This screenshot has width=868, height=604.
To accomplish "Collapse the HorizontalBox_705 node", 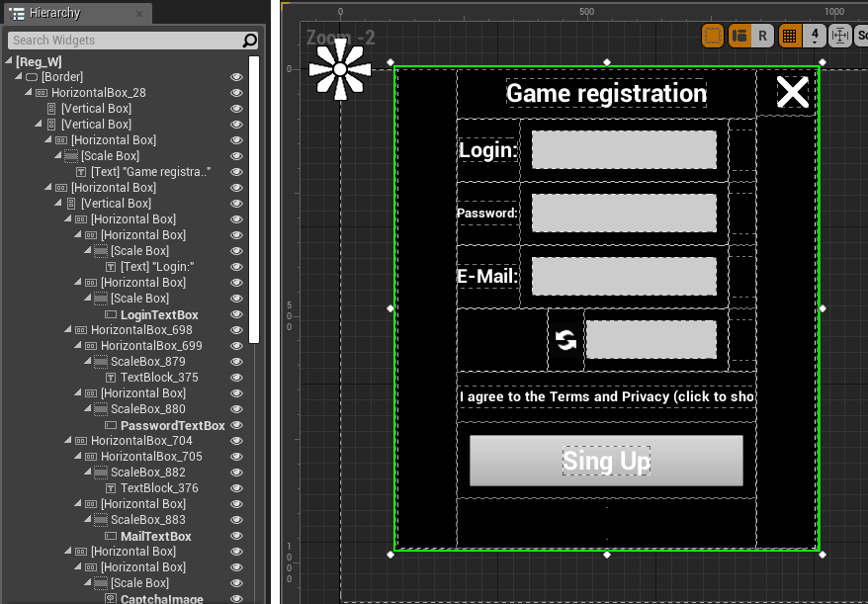I will click(x=78, y=456).
